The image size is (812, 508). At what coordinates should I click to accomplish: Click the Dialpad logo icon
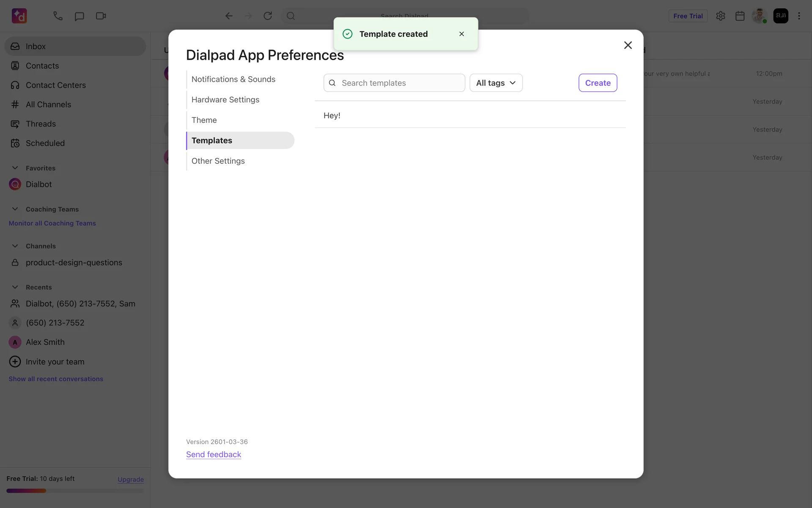point(19,16)
